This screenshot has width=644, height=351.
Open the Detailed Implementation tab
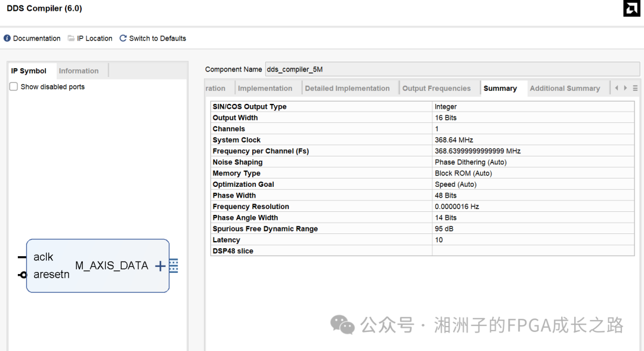coord(347,88)
